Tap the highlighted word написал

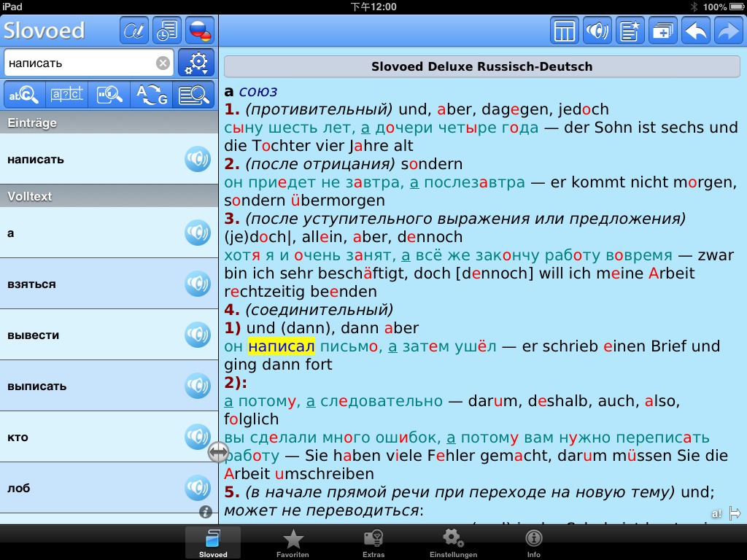pos(282,346)
